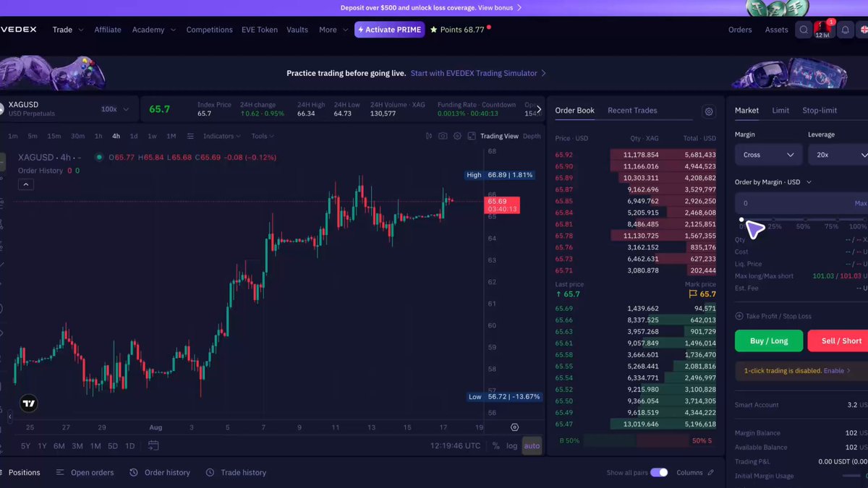Open the Cross margin dropdown
Image resolution: width=868 pixels, height=488 pixels.
[768, 155]
